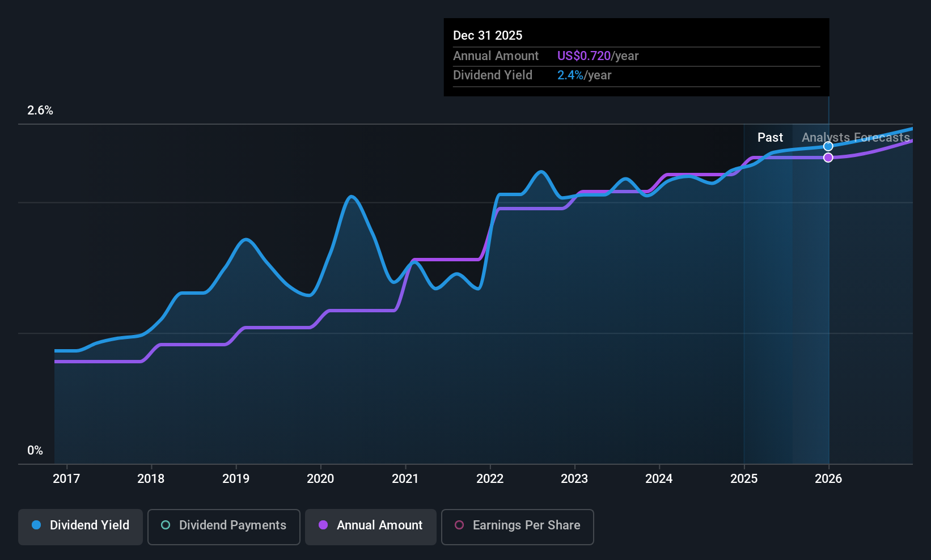The image size is (931, 560).
Task: Click the 2.6% y-axis label
Action: [x=40, y=110]
